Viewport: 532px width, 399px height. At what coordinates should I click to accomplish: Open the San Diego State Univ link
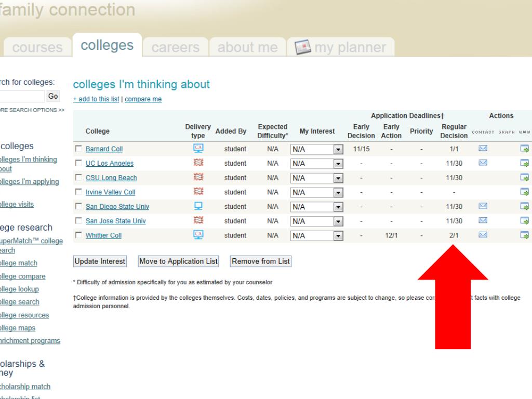pyautogui.click(x=117, y=207)
